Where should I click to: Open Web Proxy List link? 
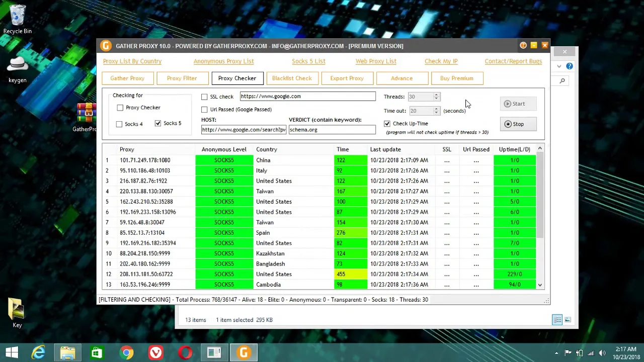tap(376, 61)
